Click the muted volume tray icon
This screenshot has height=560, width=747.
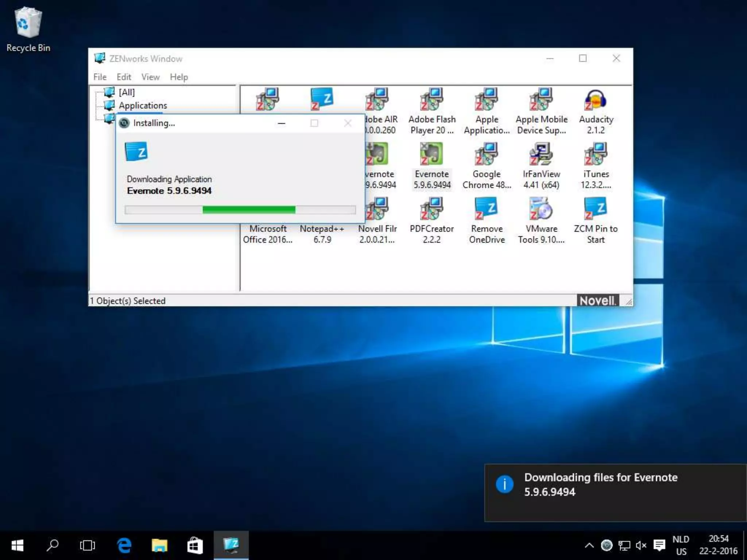(641, 546)
